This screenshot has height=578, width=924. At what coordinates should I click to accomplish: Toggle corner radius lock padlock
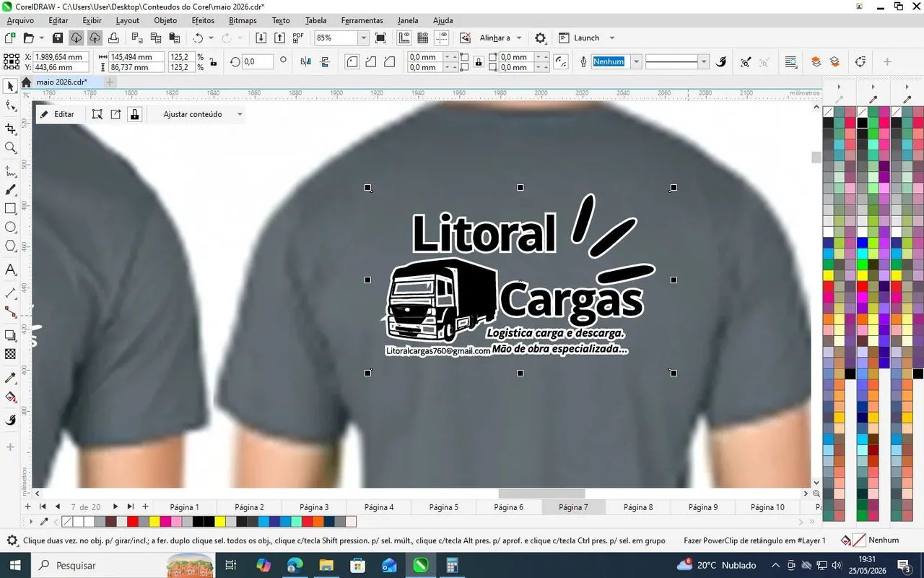tap(478, 62)
